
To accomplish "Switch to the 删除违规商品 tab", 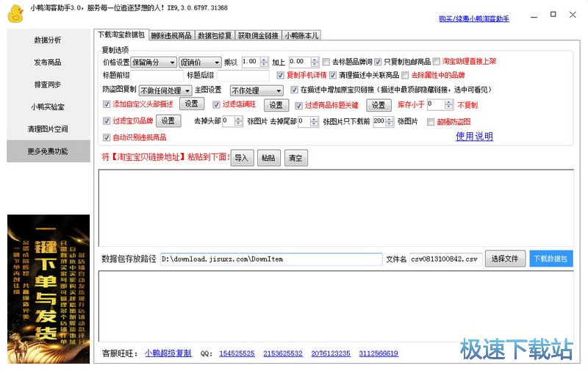I will (171, 35).
